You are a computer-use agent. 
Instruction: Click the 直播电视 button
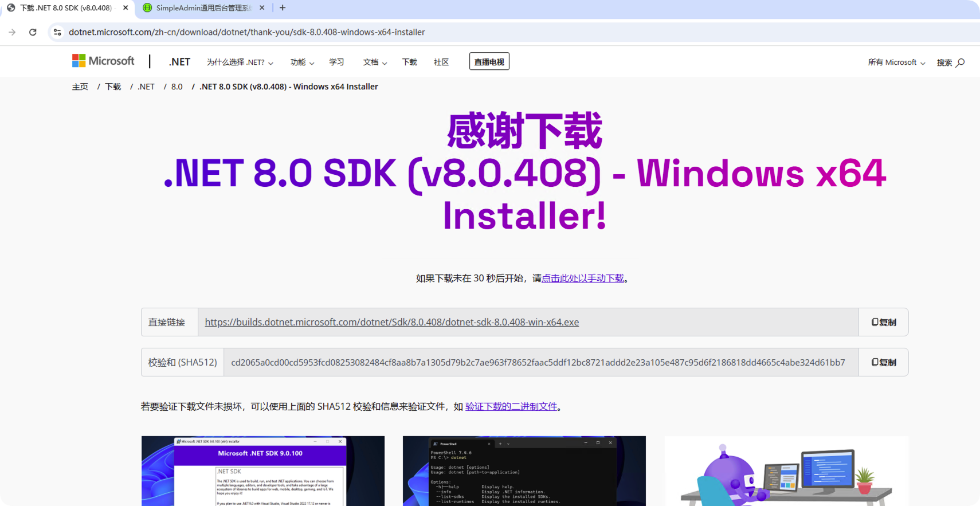489,61
